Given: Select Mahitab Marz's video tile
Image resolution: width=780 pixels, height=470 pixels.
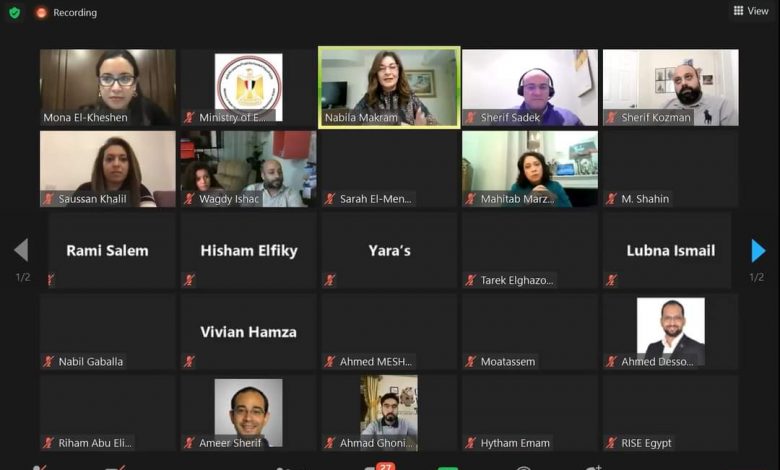Looking at the screenshot, I should pos(530,169).
